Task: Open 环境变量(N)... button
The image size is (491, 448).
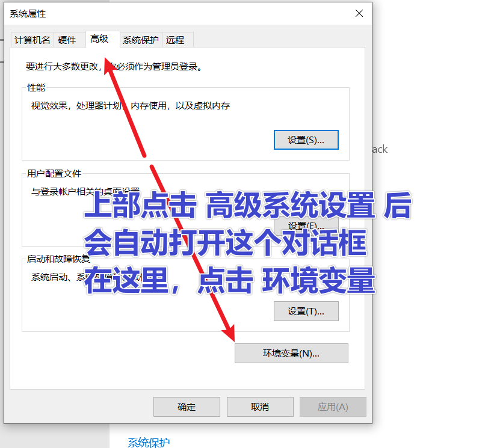Action: [x=291, y=354]
